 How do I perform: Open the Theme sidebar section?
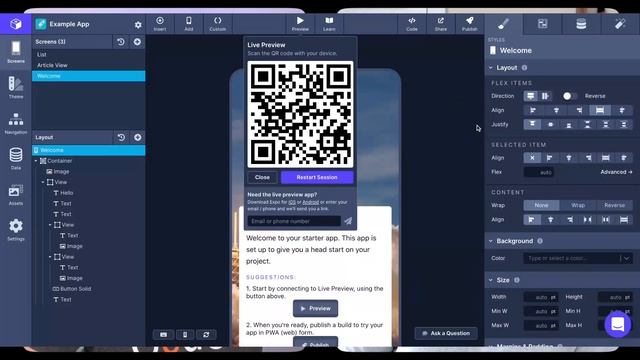click(x=16, y=87)
